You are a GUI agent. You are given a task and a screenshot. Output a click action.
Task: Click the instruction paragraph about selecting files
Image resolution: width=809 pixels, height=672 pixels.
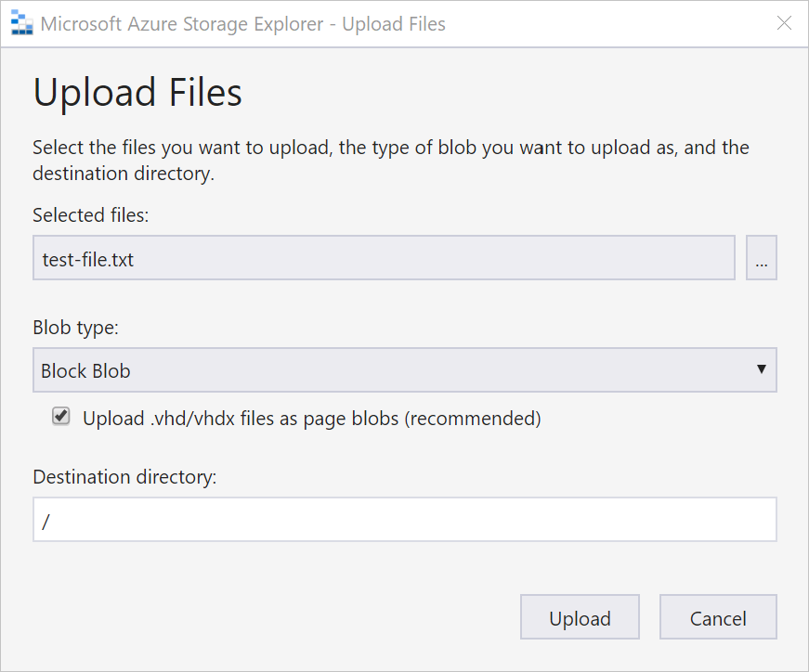coord(391,161)
